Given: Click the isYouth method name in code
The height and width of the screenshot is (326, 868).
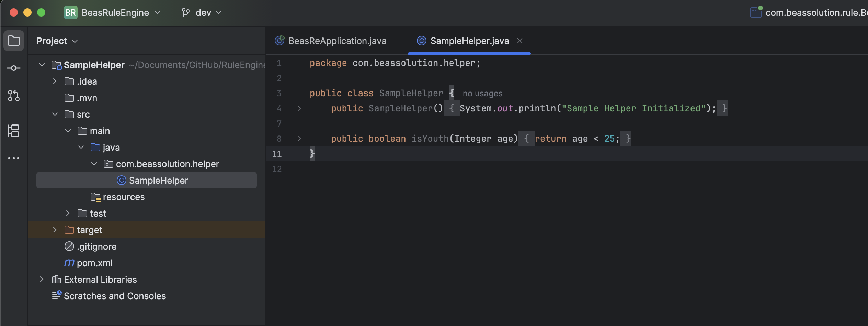Looking at the screenshot, I should click(x=430, y=139).
